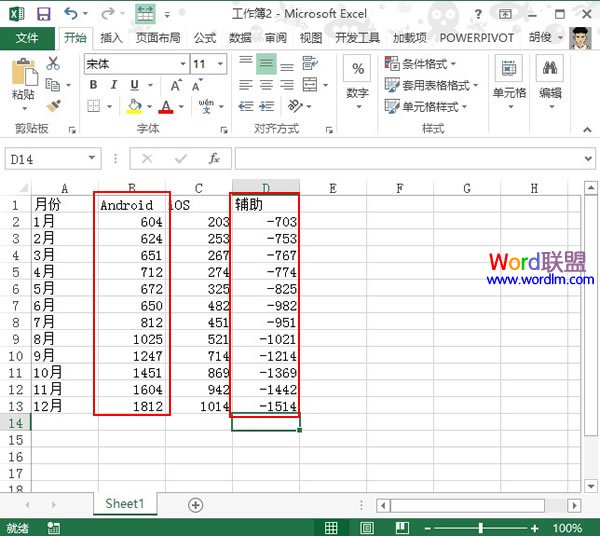Click the Save icon in quick access toolbar
The width and height of the screenshot is (600, 536).
pos(43,14)
